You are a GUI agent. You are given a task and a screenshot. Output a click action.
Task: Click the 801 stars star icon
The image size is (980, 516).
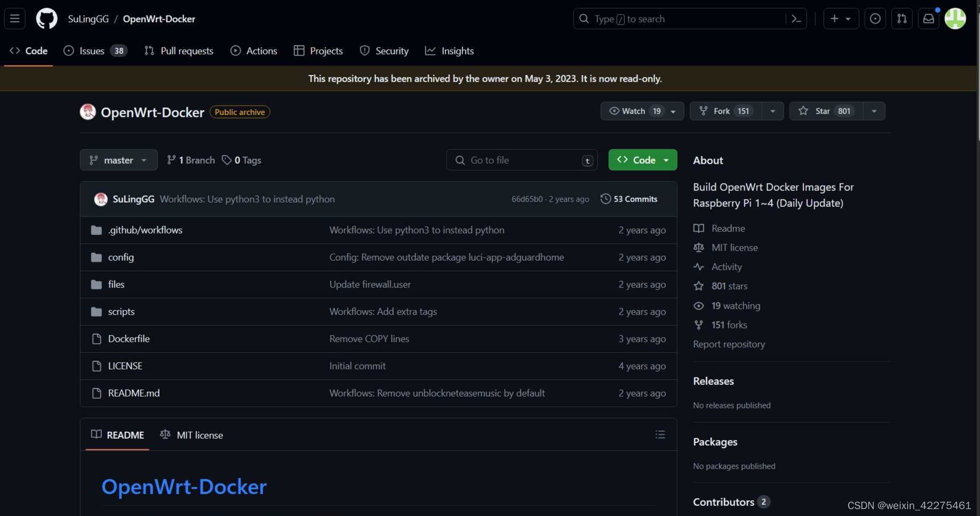click(698, 286)
